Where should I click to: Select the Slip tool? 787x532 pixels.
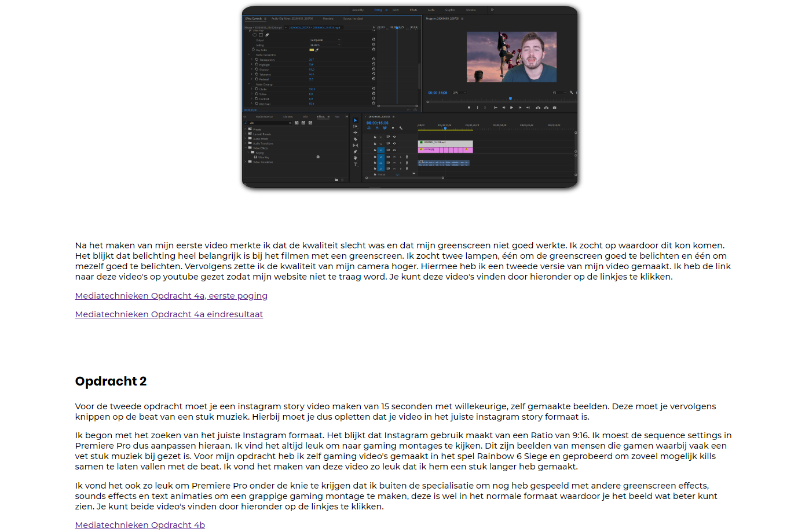(x=356, y=145)
